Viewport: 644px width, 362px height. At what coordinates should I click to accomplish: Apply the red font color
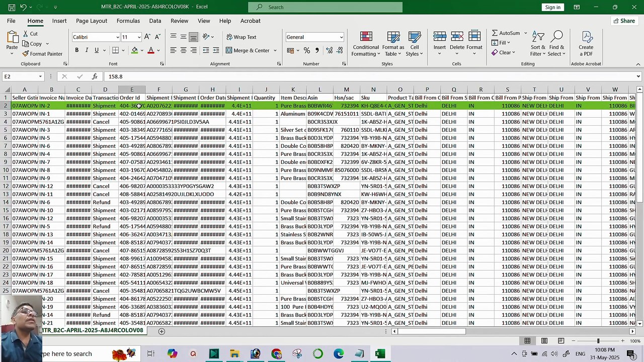coord(150,50)
